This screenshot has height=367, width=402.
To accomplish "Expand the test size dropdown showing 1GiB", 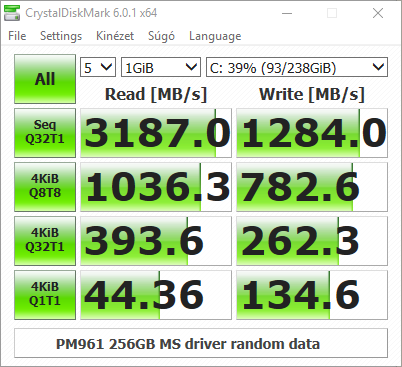I will coord(161,67).
